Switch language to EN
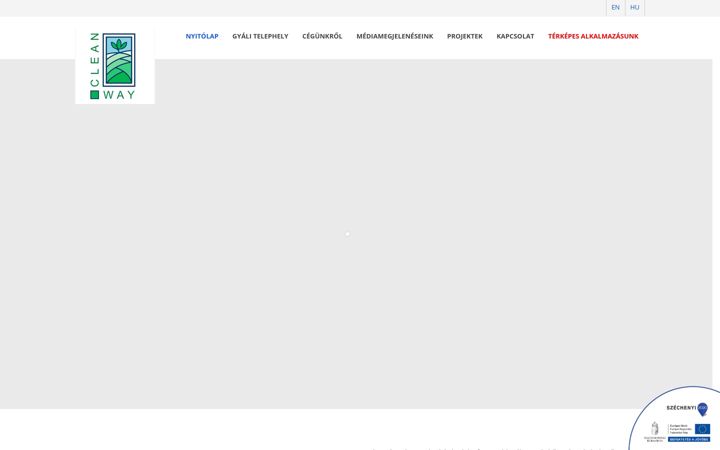Image resolution: width=720 pixels, height=450 pixels. point(615,8)
